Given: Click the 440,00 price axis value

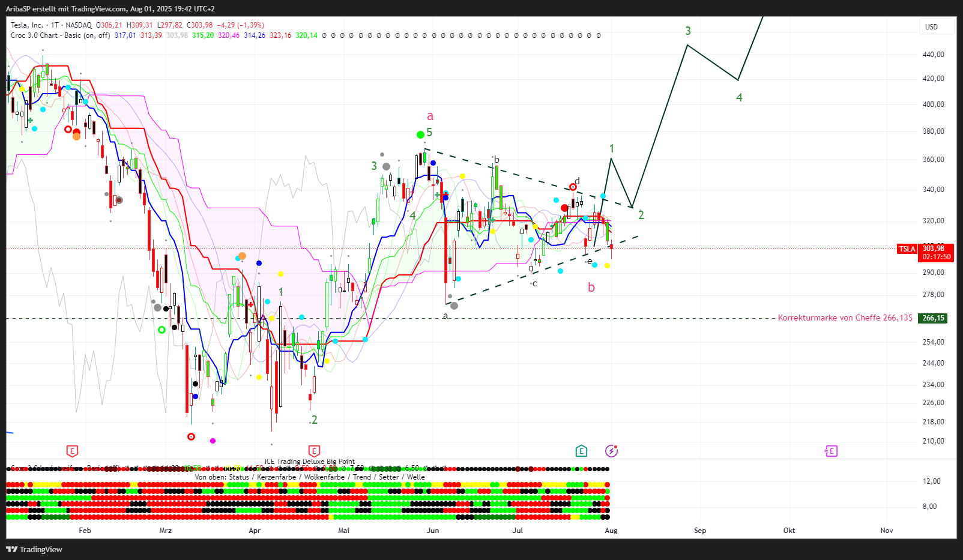Looking at the screenshot, I should [x=933, y=55].
